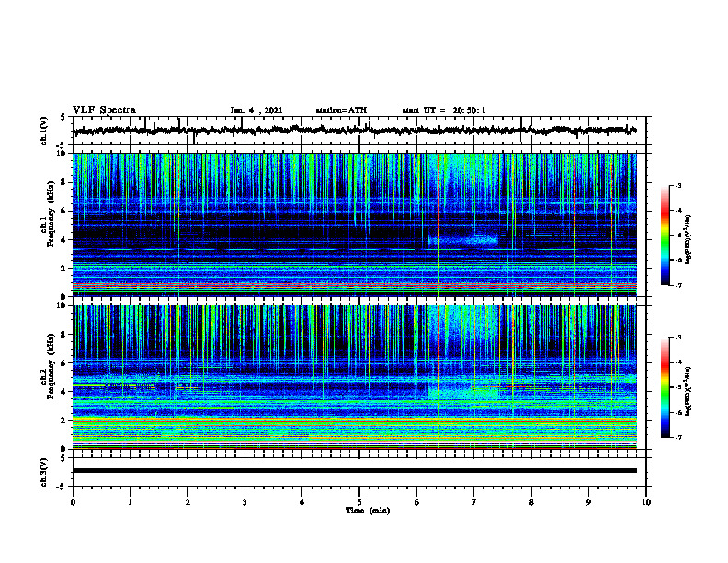Screen dimensions: 728x563
Task: Click the ch.1 spectrogram color scale bar
Action: click(x=665, y=236)
